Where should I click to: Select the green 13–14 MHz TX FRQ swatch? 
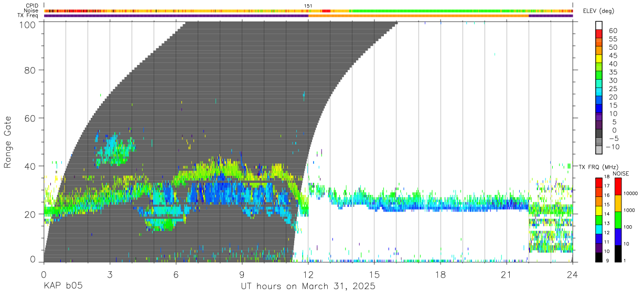pyautogui.click(x=599, y=220)
